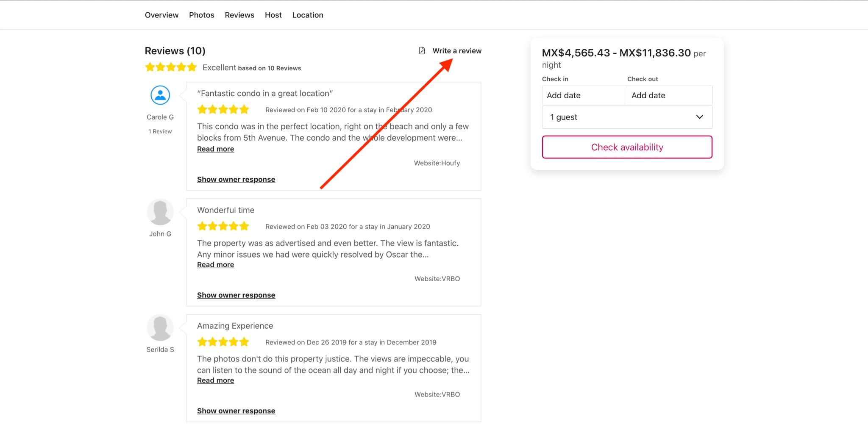Click Carole G's blue avatar icon
Screen dimensions: 868x427
(x=160, y=95)
